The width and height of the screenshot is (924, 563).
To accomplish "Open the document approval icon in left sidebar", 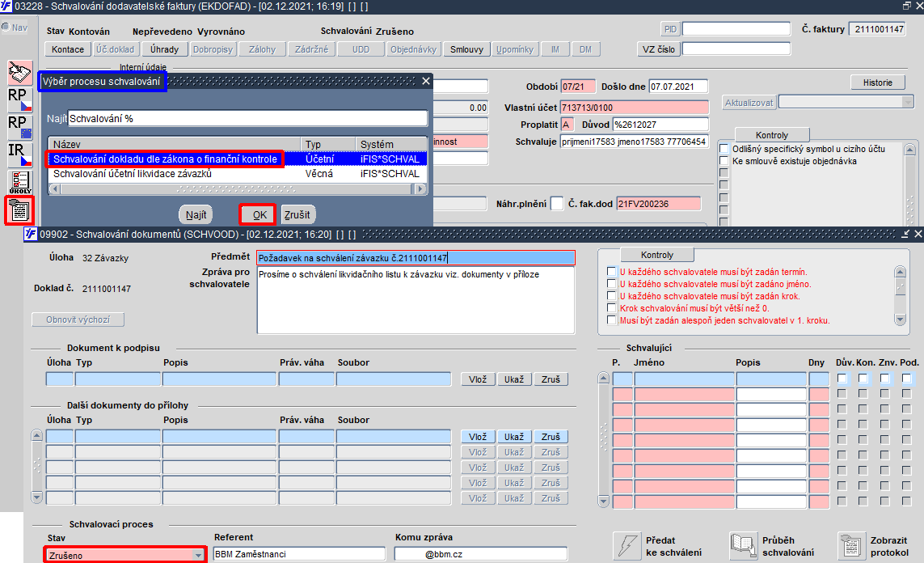I will point(19,210).
